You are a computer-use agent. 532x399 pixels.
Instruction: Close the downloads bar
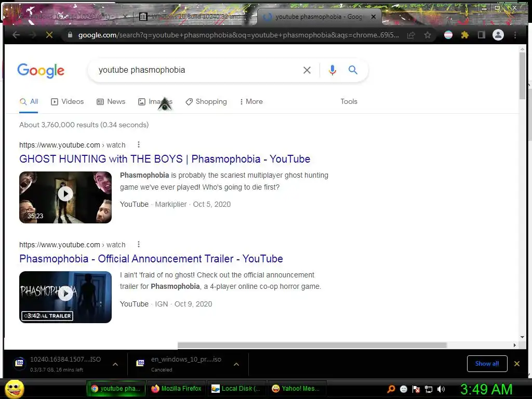point(517,364)
